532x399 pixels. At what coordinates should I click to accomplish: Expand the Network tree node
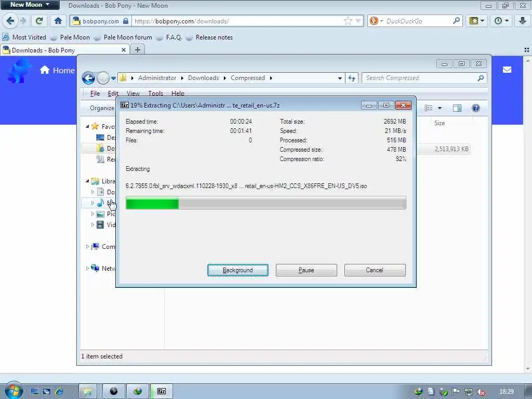[x=87, y=269]
